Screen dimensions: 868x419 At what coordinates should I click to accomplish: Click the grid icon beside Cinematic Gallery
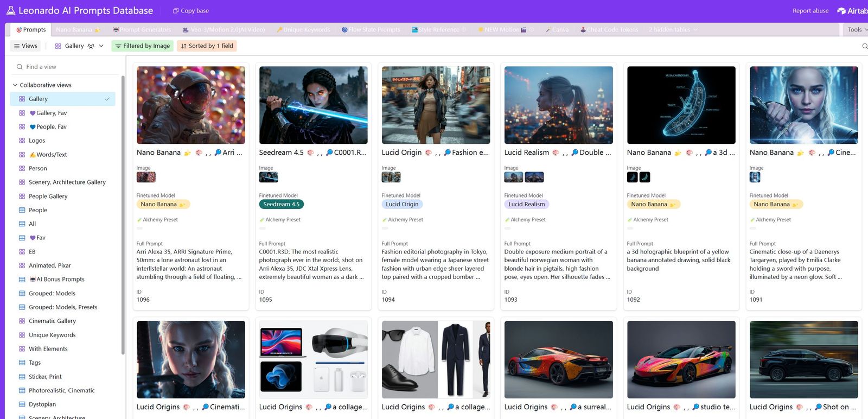(x=22, y=321)
